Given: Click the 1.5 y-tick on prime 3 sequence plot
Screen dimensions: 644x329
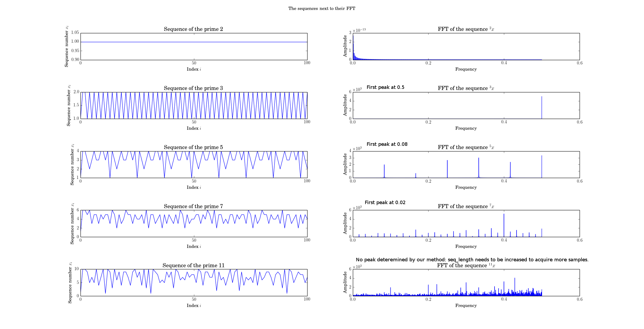Looking at the screenshot, I should 76,105.
